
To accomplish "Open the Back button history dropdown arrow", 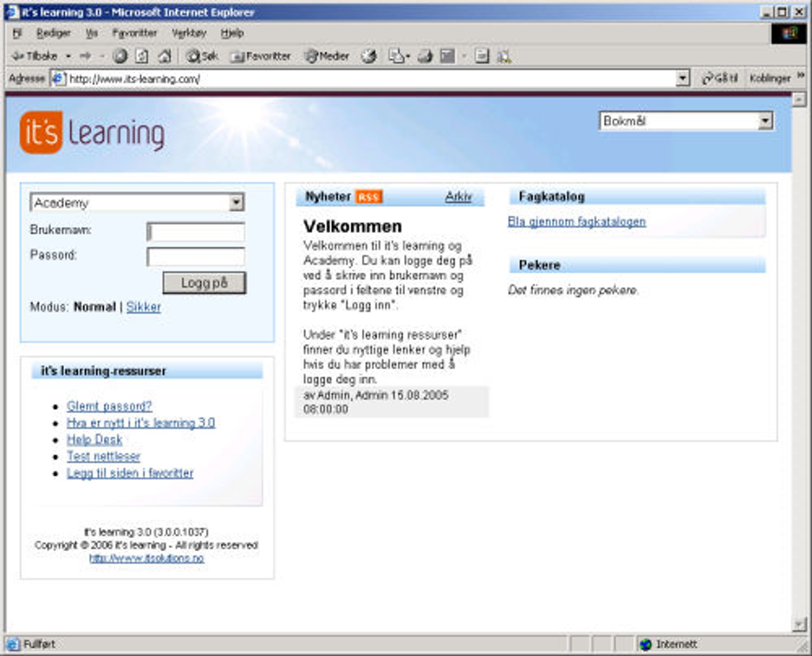I will click(68, 56).
